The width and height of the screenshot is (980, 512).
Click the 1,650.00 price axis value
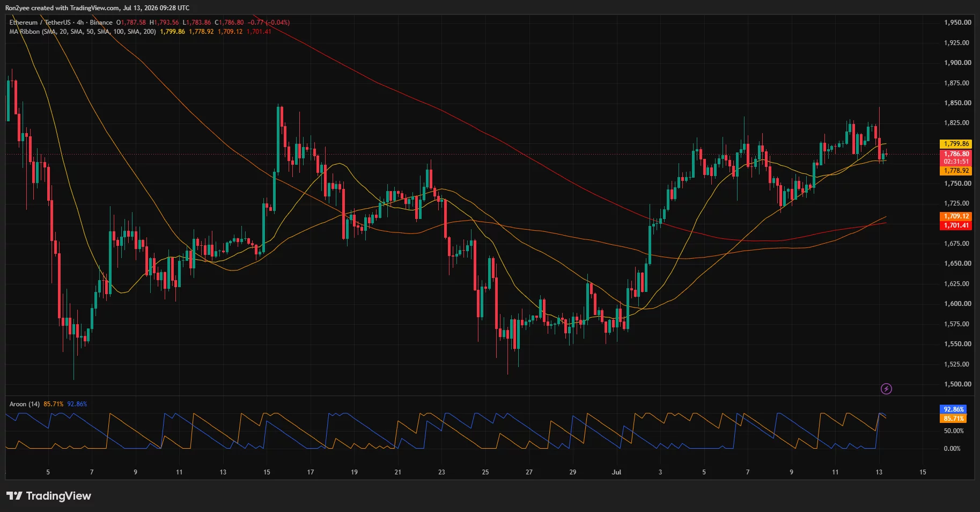click(x=957, y=264)
